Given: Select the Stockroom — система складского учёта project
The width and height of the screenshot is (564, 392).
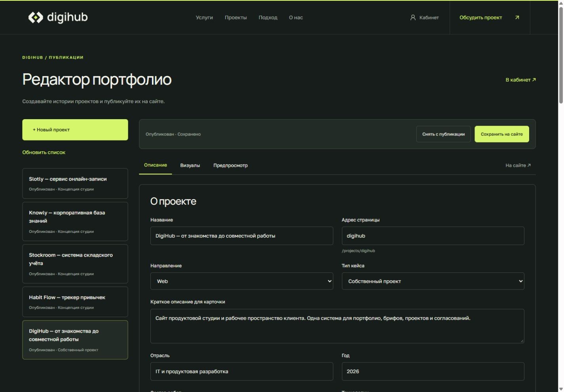Looking at the screenshot, I should click(75, 264).
